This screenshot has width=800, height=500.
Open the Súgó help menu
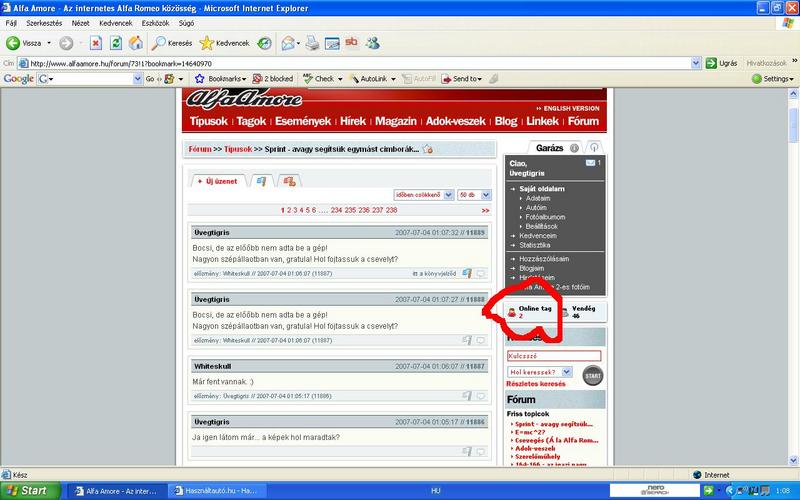[x=186, y=23]
